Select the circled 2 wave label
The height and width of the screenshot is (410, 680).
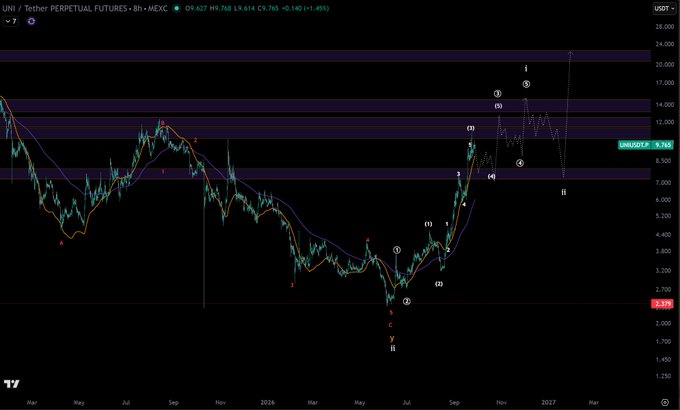click(x=406, y=301)
